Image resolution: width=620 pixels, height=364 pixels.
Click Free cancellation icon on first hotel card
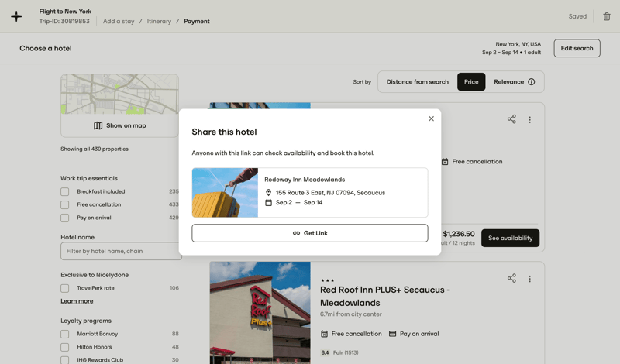pos(445,162)
